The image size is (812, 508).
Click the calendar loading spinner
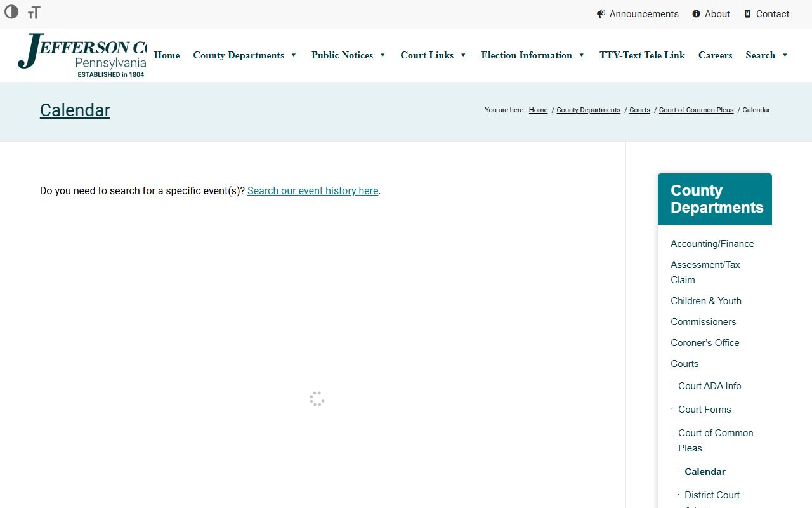click(317, 399)
